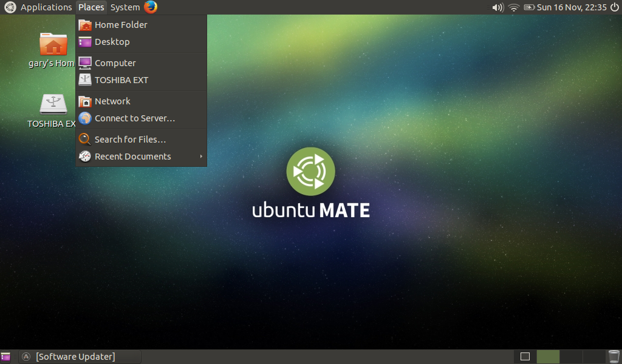Open the clock showing Sun 16 Nov, 22:35

pyautogui.click(x=572, y=7)
